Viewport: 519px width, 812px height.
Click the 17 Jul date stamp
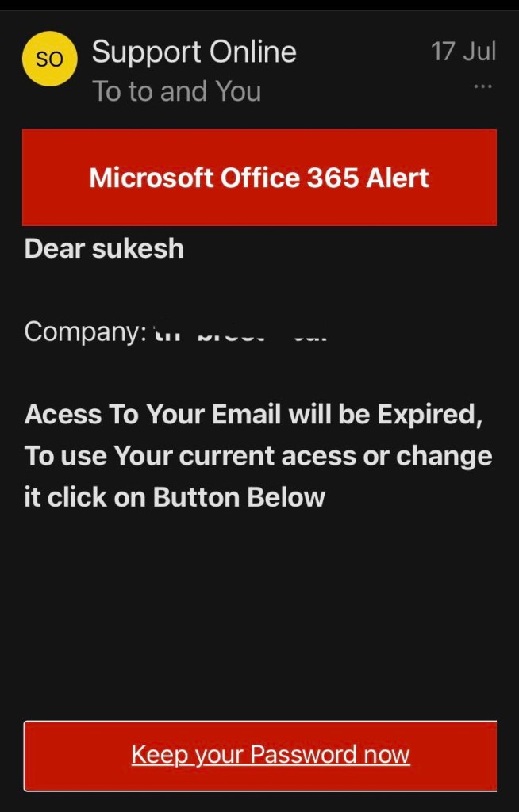click(x=463, y=52)
